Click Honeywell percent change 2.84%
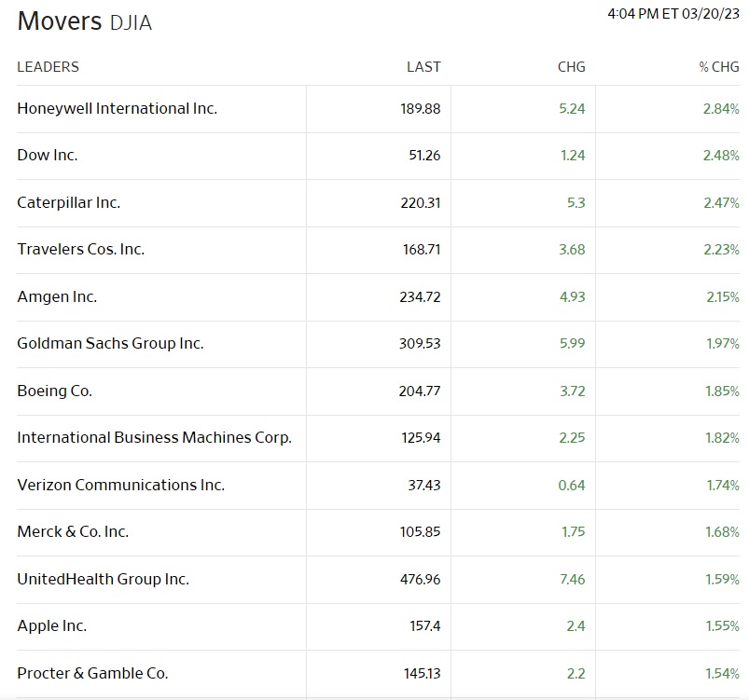 pos(721,109)
